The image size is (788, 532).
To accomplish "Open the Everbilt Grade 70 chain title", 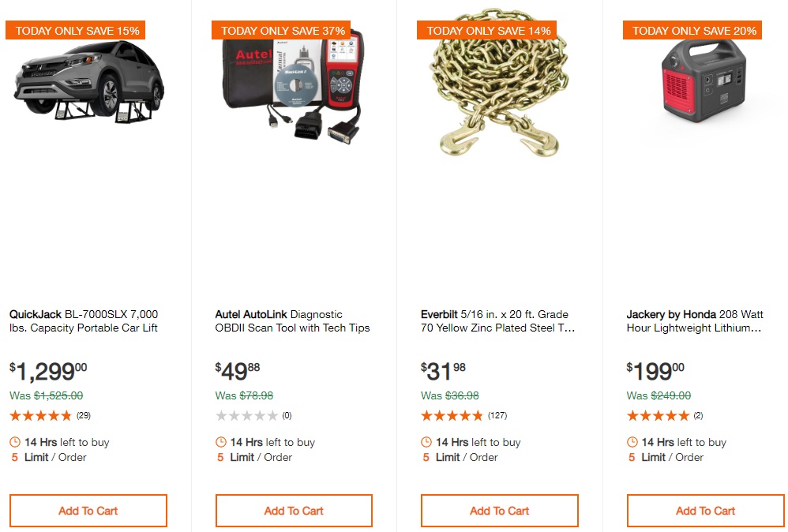I will tap(497, 321).
